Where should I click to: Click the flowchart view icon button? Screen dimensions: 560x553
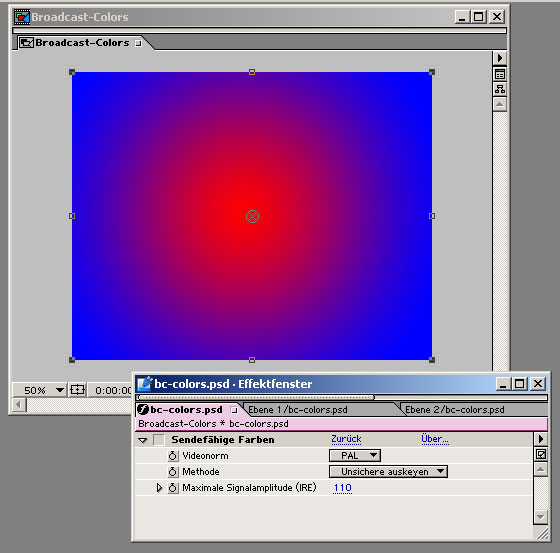(x=500, y=89)
